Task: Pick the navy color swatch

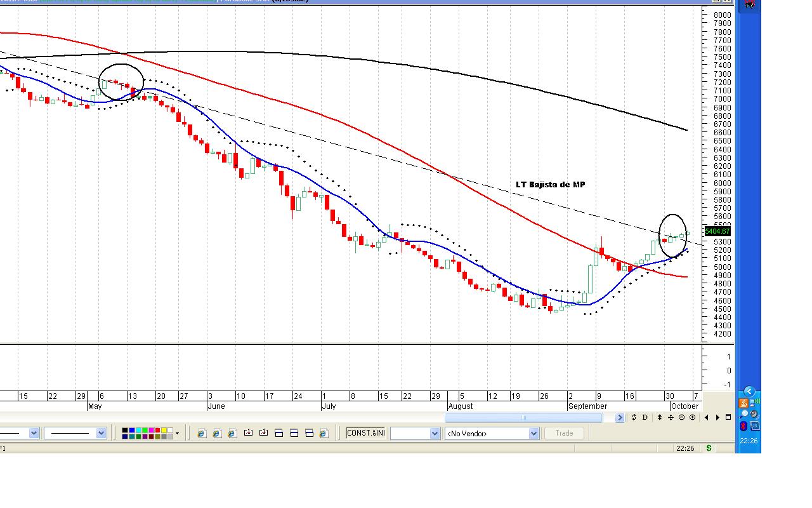Action: pyautogui.click(x=126, y=436)
